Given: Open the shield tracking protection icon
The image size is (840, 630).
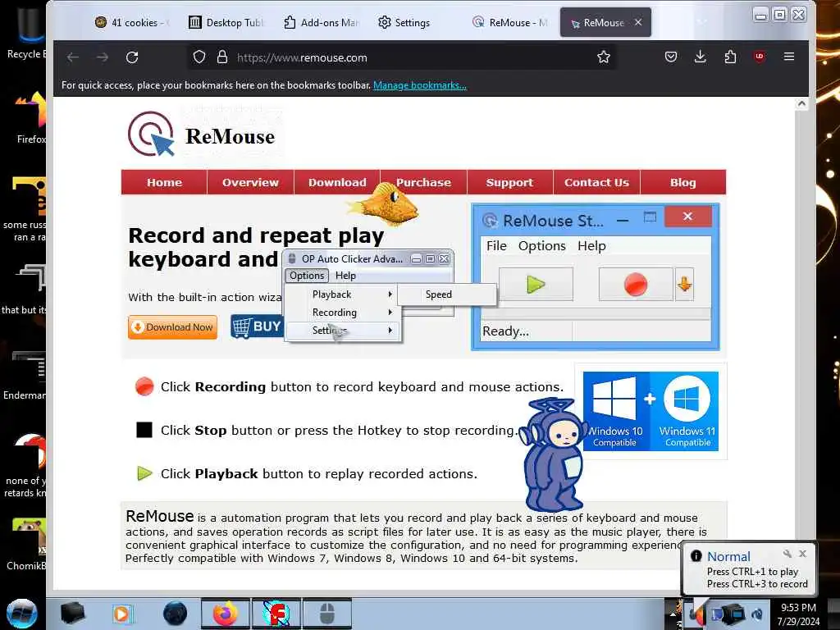Looking at the screenshot, I should (x=199, y=57).
